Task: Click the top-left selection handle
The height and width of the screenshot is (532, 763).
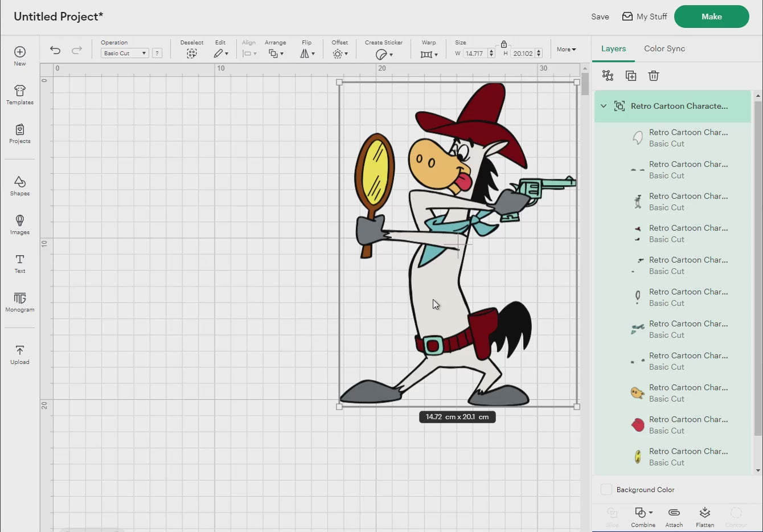Action: [x=339, y=82]
